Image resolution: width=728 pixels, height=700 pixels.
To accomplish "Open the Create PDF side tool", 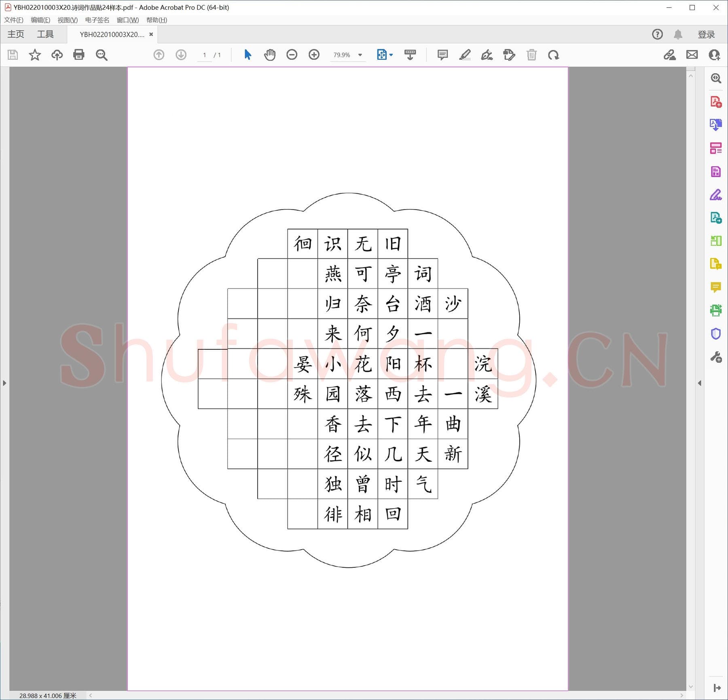I will pos(716,102).
